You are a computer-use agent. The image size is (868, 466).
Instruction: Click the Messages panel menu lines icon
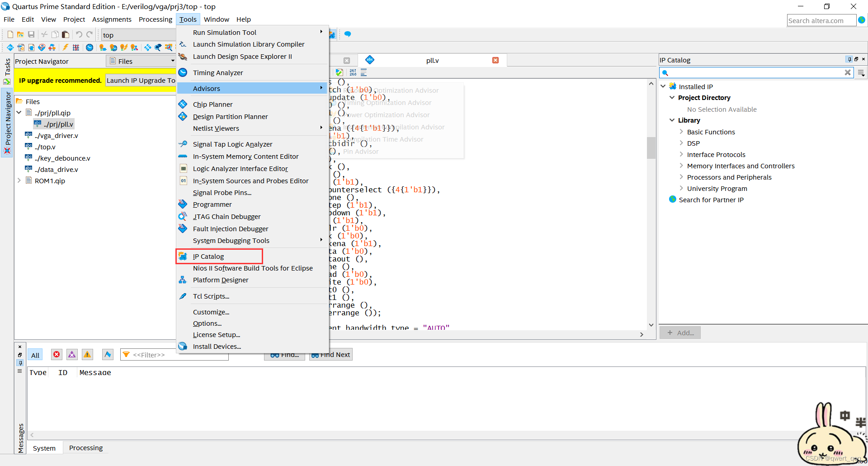click(19, 371)
